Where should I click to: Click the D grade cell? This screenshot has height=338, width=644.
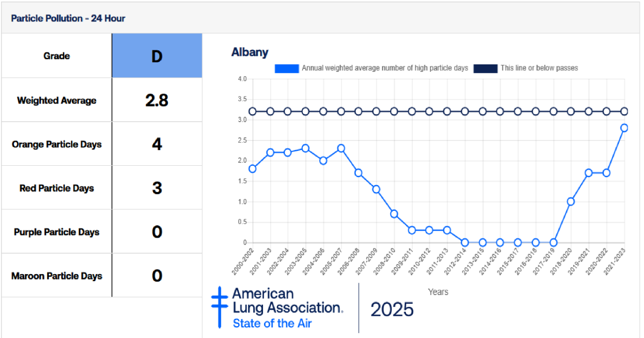pyautogui.click(x=157, y=56)
